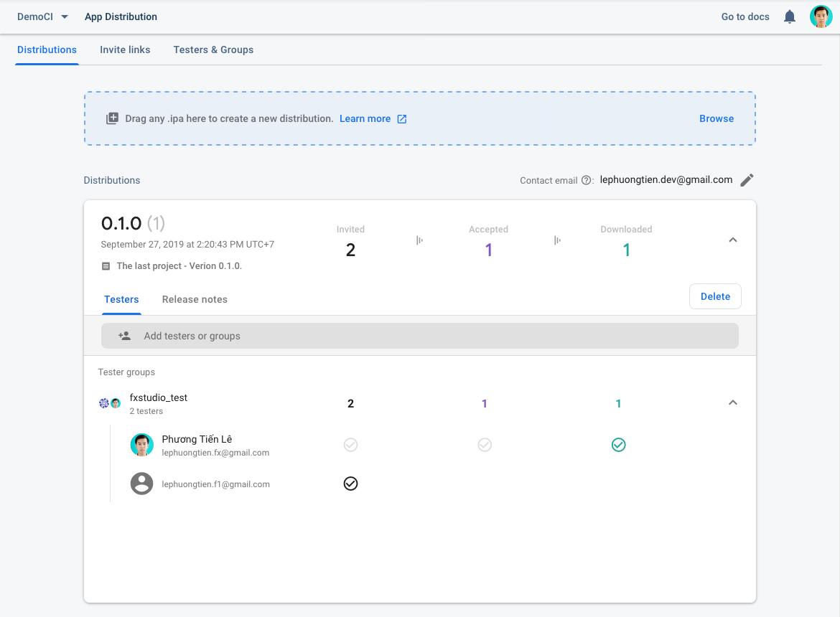Click the Tester groups label
The image size is (840, 617).
(126, 372)
